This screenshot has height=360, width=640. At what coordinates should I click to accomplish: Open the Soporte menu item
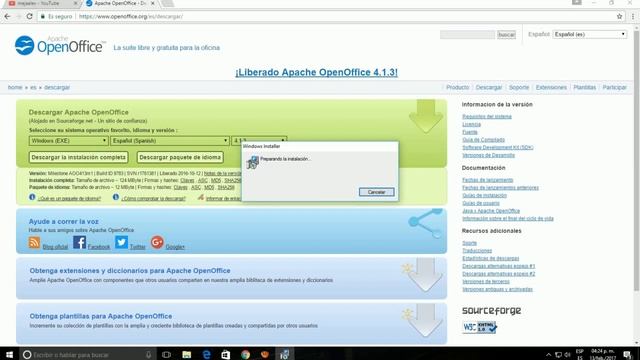(x=519, y=87)
